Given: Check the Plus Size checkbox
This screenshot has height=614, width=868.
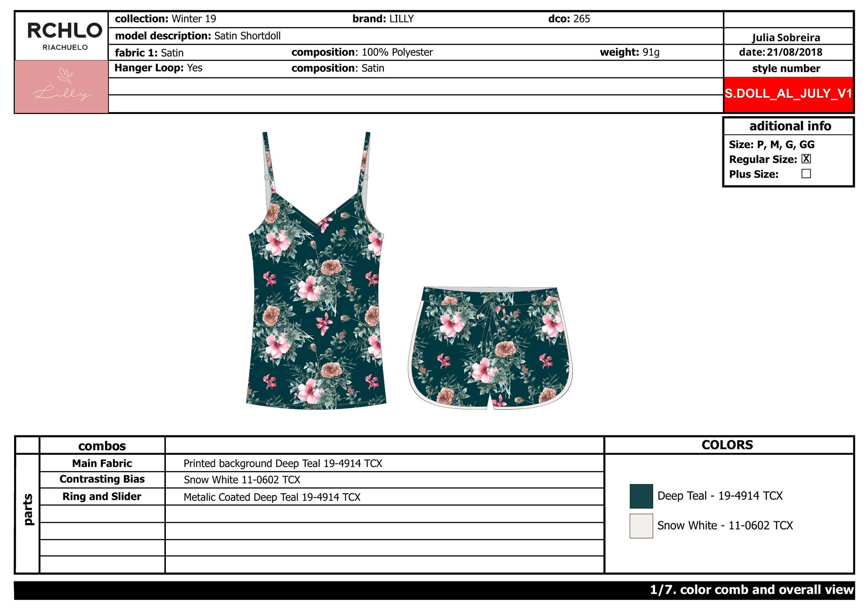Looking at the screenshot, I should (x=806, y=174).
